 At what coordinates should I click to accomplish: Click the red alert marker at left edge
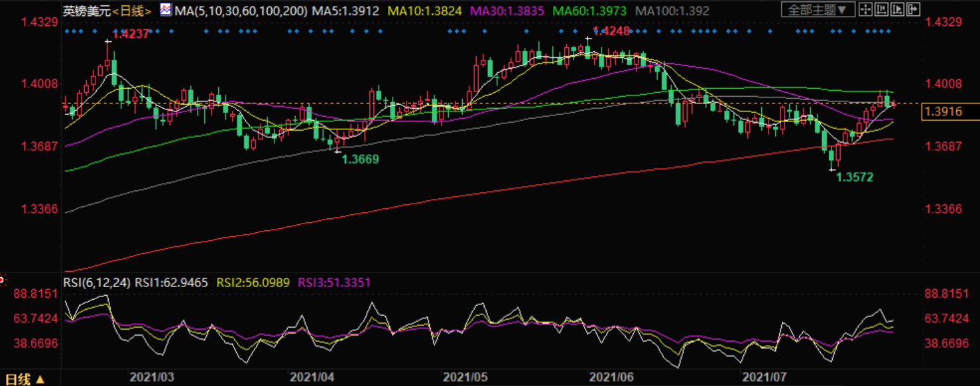2,280
